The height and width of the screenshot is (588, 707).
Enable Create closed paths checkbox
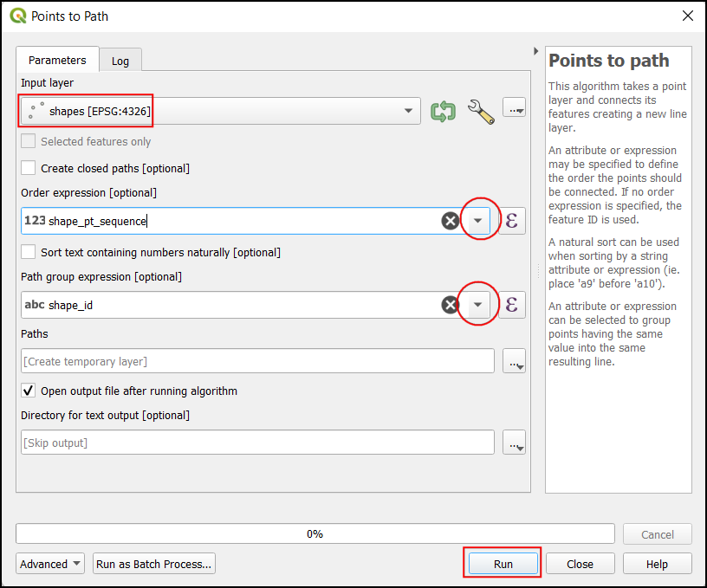click(29, 168)
